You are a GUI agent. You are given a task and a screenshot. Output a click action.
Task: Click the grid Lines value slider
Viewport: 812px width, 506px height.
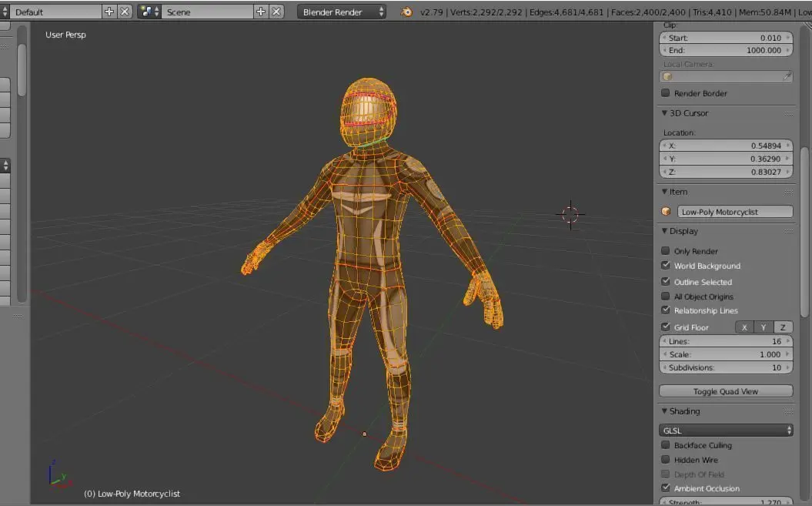[x=726, y=341]
